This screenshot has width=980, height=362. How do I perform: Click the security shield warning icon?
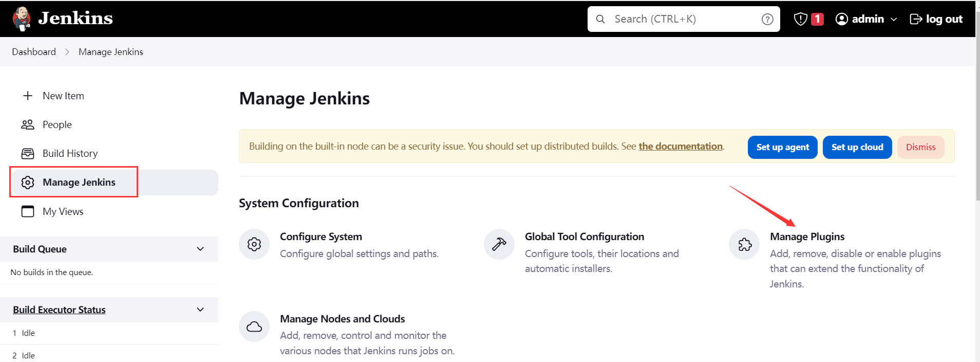coord(800,19)
